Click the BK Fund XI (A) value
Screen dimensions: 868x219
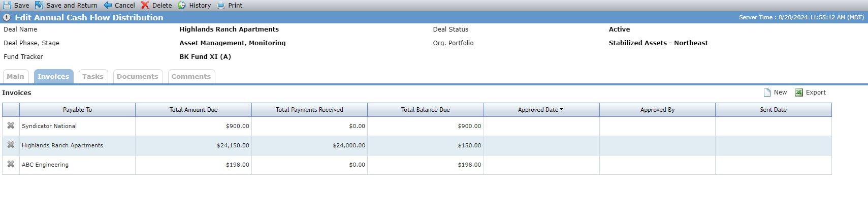pyautogui.click(x=205, y=57)
